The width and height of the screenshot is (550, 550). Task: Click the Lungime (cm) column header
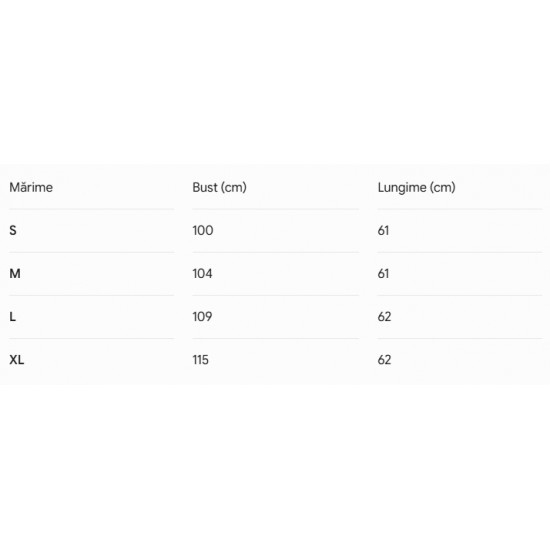click(x=416, y=187)
